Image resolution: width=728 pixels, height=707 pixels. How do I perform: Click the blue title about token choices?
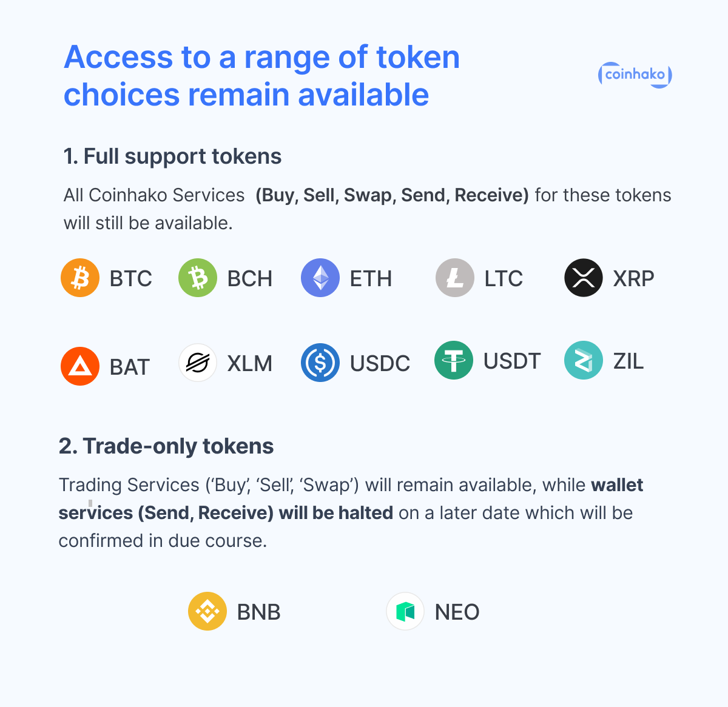coord(261,76)
